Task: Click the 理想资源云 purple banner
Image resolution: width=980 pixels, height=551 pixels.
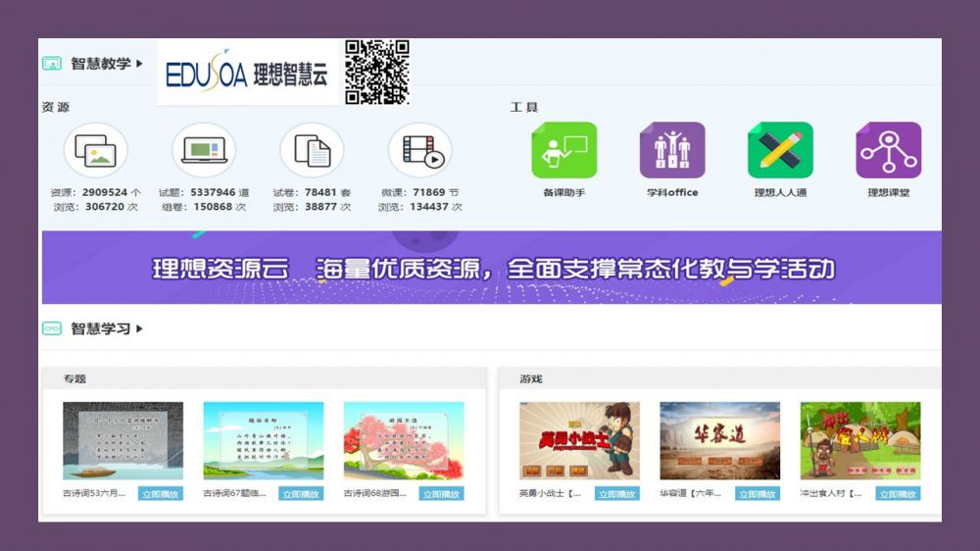Action: pos(491,268)
